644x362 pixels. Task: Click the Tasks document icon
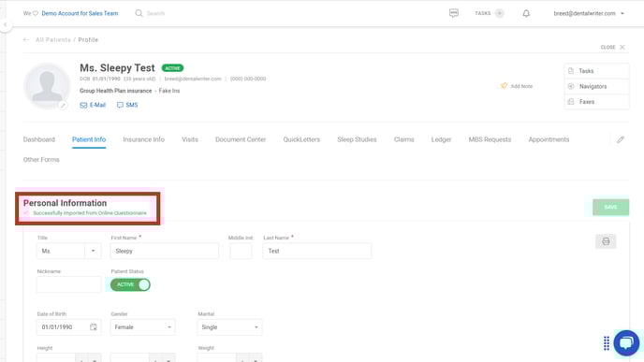[571, 71]
